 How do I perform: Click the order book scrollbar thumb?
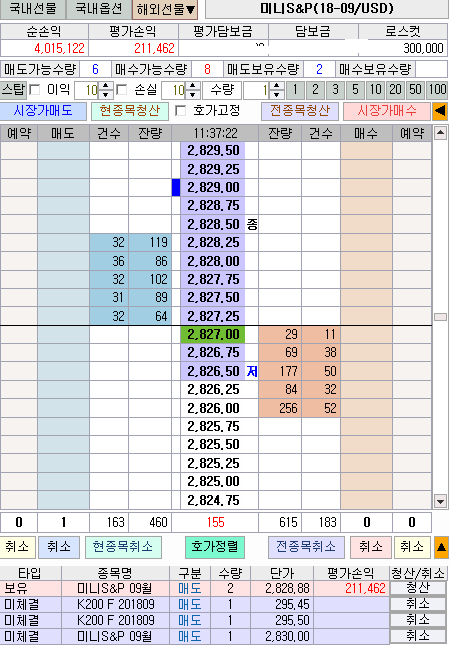(440, 317)
